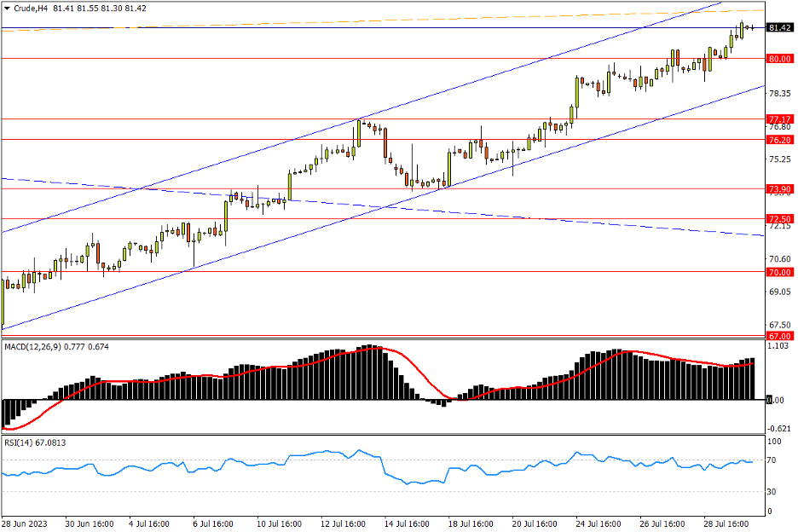Select the 24 Jul 16:00 time axis label
Viewport: 798px width, 532px height.
pyautogui.click(x=597, y=523)
